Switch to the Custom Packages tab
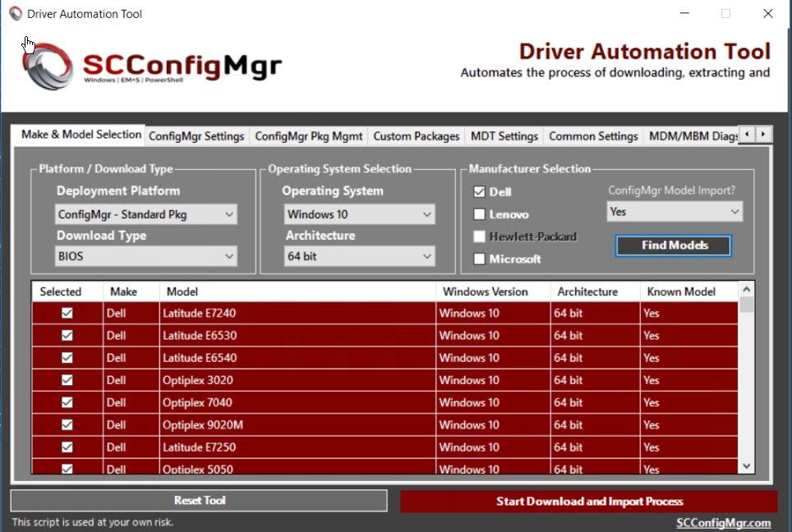Screen dimensions: 792x532 (x=417, y=136)
